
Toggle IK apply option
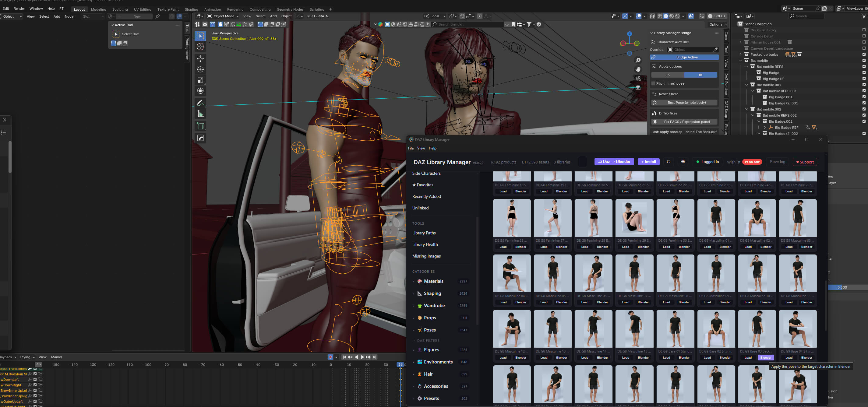click(x=700, y=75)
